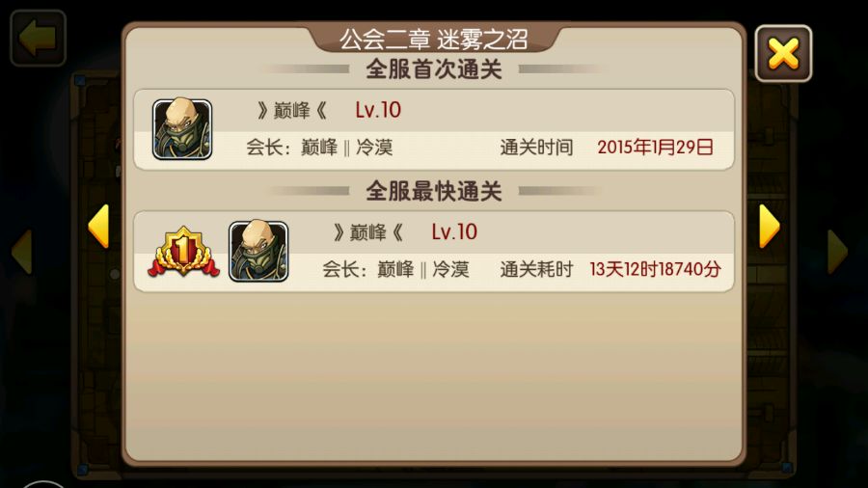The width and height of the screenshot is (868, 488).
Task: Tap Lv.10 label in first-clear row
Action: coord(378,110)
